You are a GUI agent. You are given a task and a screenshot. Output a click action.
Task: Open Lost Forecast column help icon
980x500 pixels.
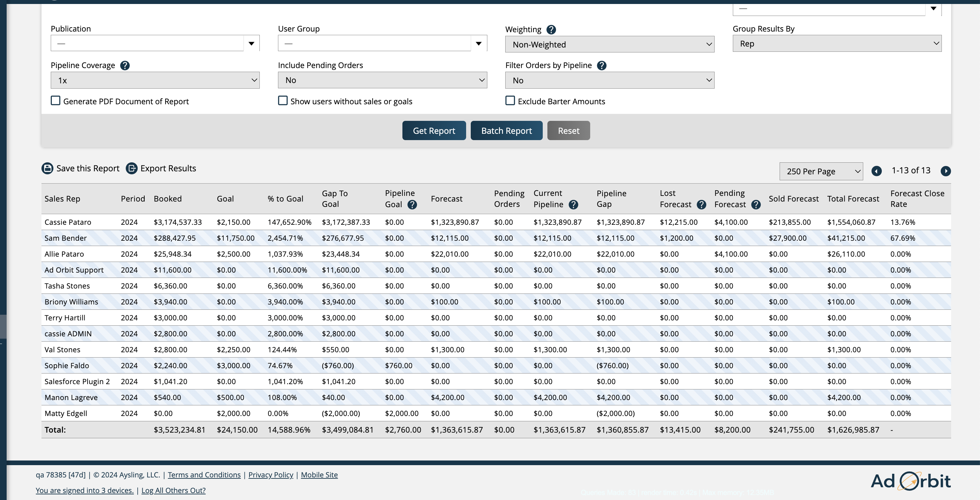(x=702, y=205)
